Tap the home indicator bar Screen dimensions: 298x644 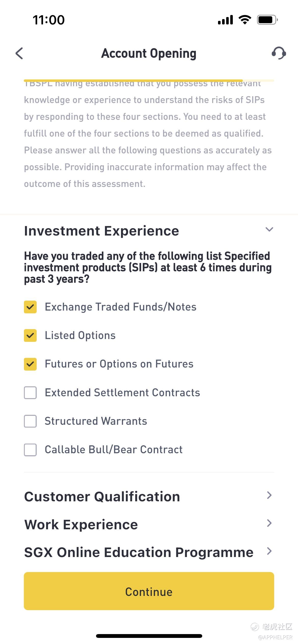tap(149, 636)
